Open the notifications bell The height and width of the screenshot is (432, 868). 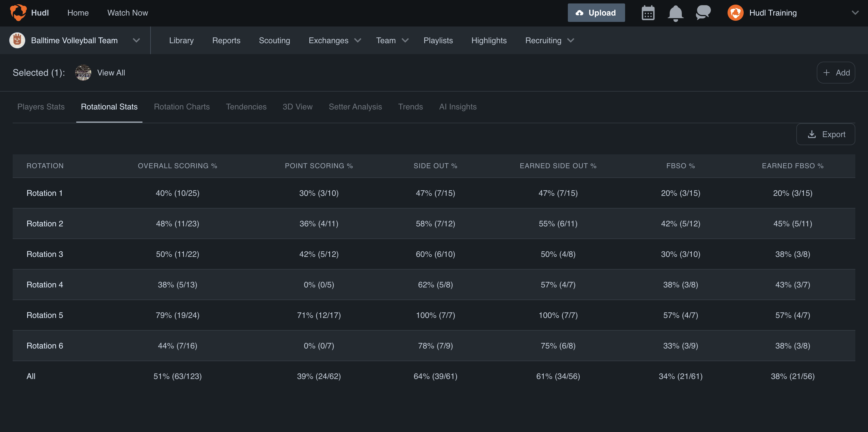675,13
